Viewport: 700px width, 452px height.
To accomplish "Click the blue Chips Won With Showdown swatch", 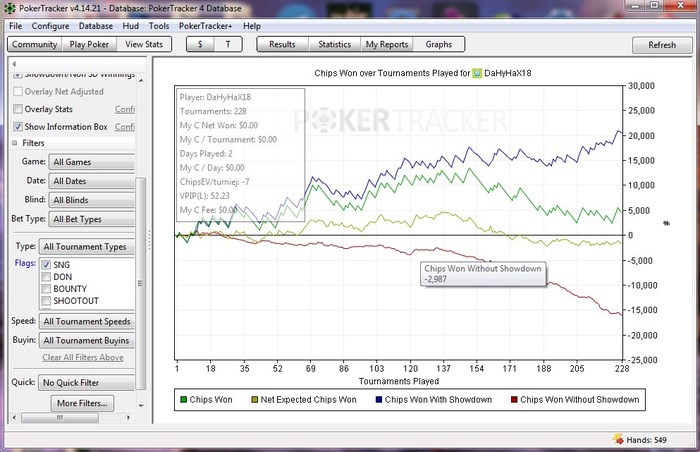I will pos(379,399).
